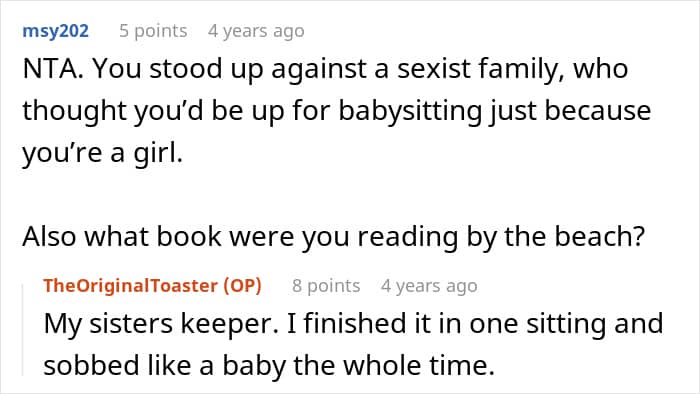Image resolution: width=700 pixels, height=394 pixels.
Task: Collapse the reply thread using its vertical line
Action: (x=23, y=330)
